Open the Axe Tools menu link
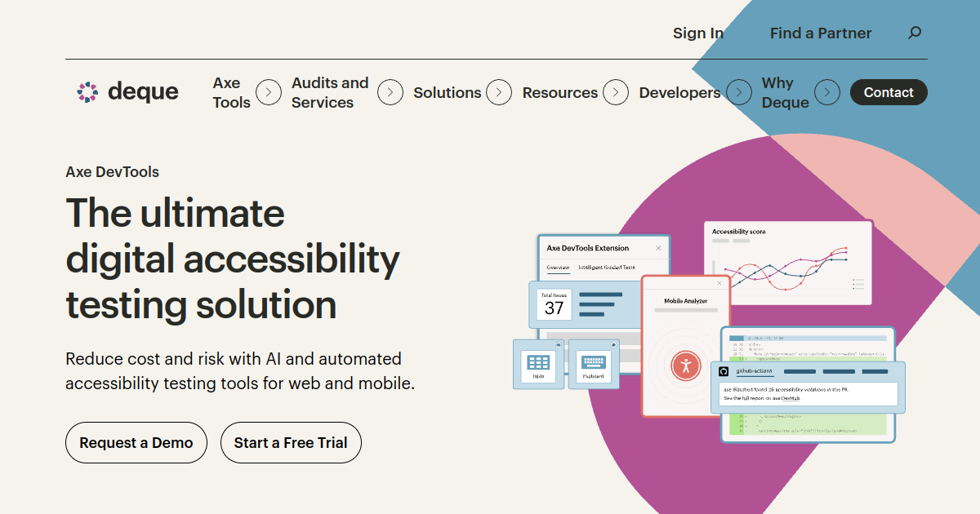This screenshot has width=980, height=514. pos(232,92)
